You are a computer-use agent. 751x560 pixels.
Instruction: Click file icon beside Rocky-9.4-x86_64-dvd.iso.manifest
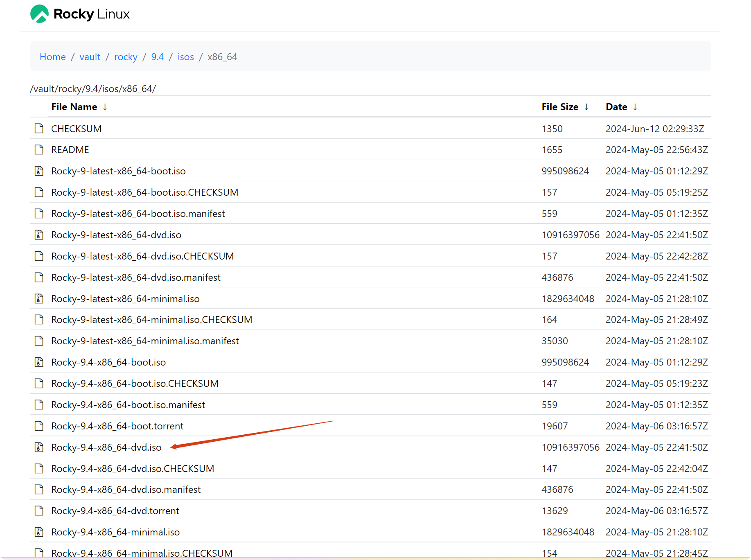tap(39, 490)
